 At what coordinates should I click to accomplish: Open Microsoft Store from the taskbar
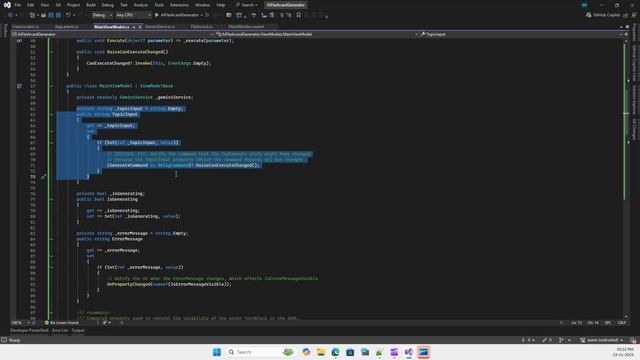[350, 352]
